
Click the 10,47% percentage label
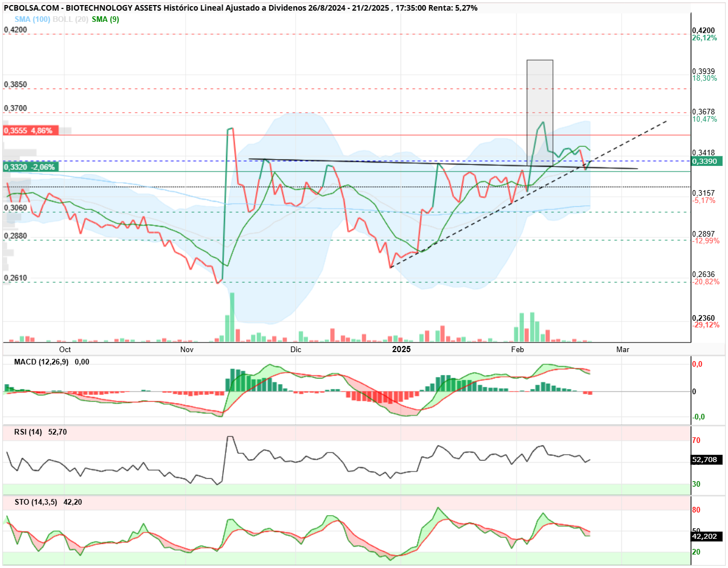pyautogui.click(x=704, y=119)
